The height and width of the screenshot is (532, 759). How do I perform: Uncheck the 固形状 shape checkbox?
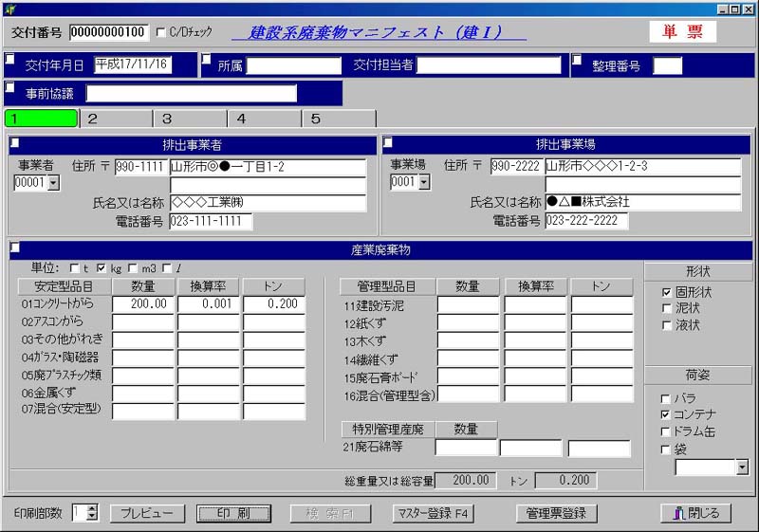click(667, 293)
